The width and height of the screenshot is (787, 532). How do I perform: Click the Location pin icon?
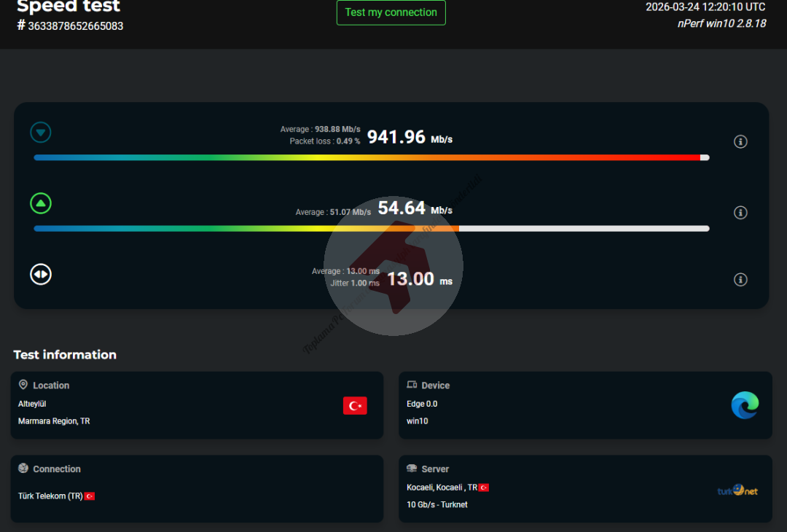23,385
